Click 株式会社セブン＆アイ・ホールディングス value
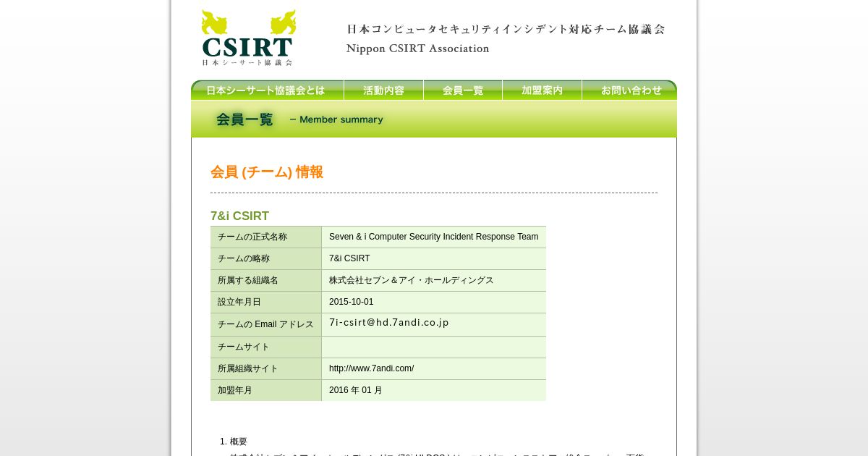The image size is (868, 456). [x=412, y=280]
